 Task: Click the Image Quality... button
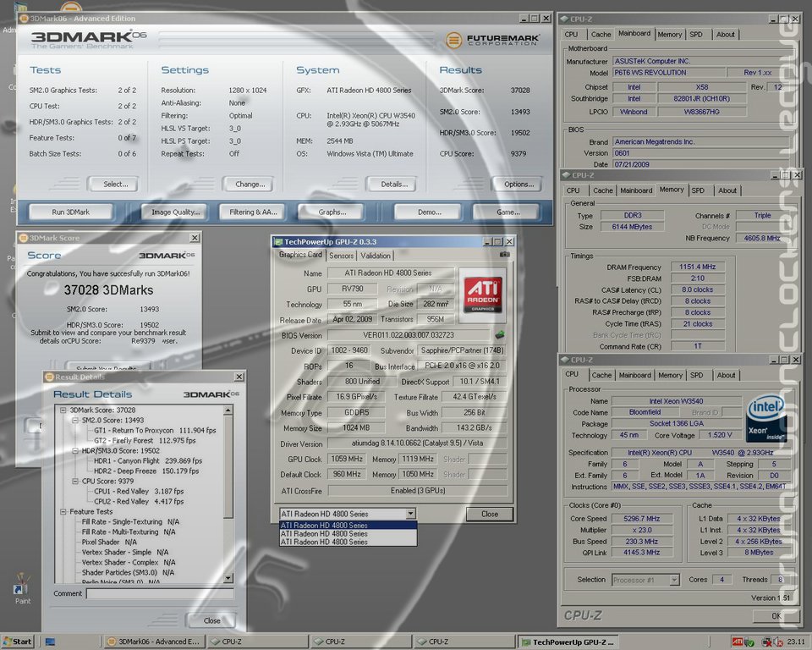click(x=176, y=212)
